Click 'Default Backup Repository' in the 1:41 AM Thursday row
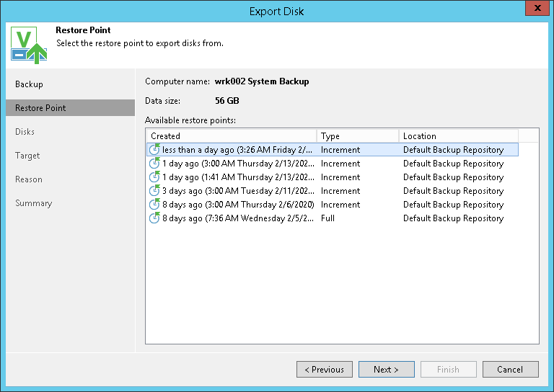 pyautogui.click(x=453, y=177)
